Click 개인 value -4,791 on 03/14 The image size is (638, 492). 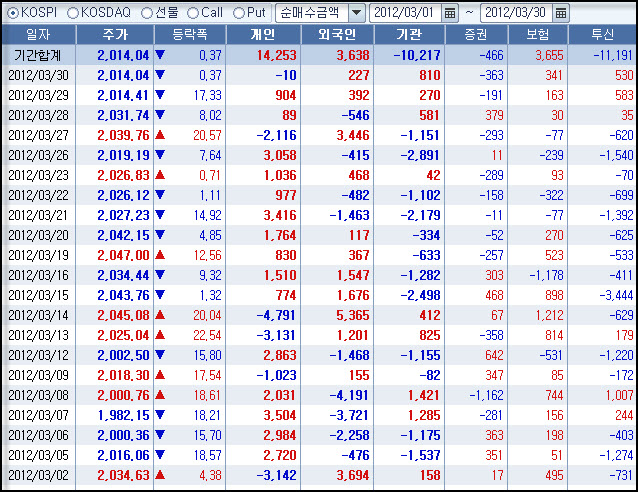click(x=276, y=315)
